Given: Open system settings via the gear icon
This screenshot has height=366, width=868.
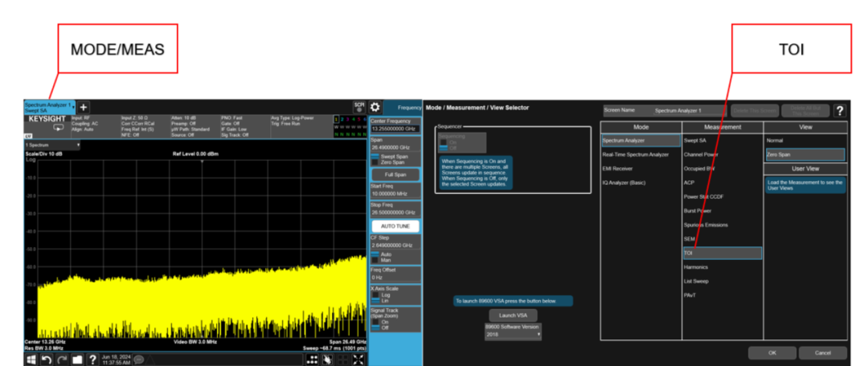Looking at the screenshot, I should pyautogui.click(x=375, y=108).
